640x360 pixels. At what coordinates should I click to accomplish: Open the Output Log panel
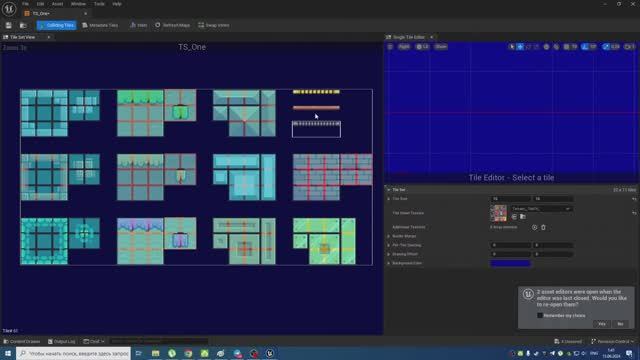(62, 341)
